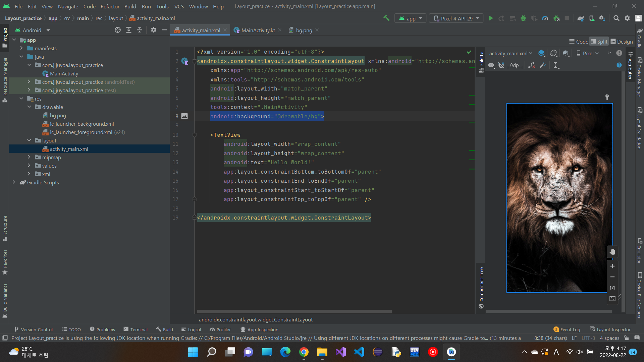Open the Pixel 4 API 29 device dropdown
The height and width of the screenshot is (362, 644).
pos(456,18)
